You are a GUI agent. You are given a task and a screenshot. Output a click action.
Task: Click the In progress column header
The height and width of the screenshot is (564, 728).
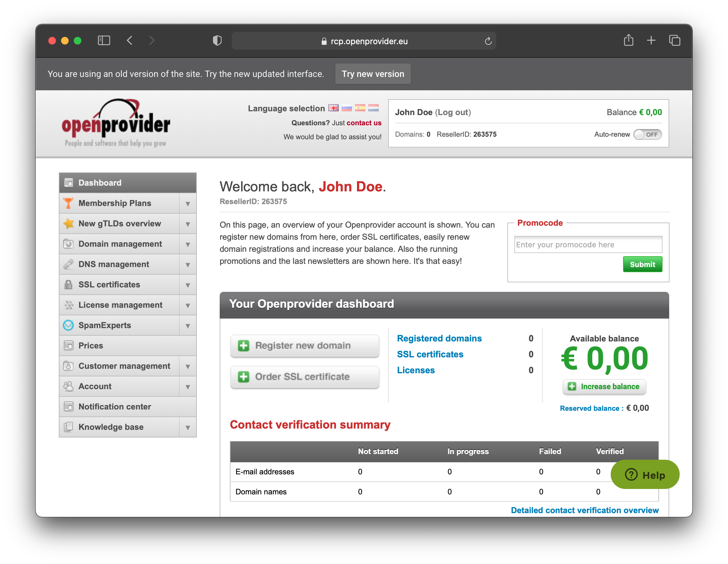[468, 451]
